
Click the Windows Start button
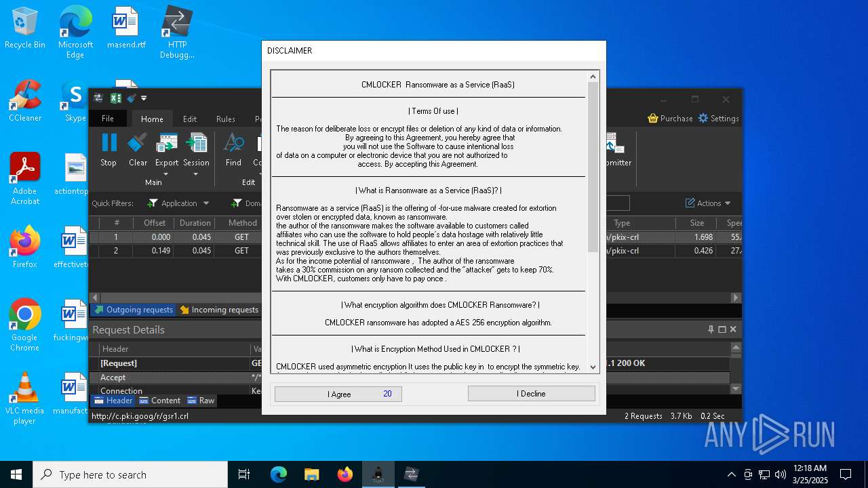coord(16,474)
